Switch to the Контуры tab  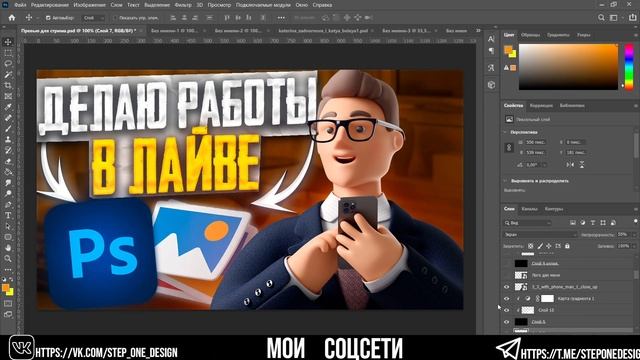[554, 209]
